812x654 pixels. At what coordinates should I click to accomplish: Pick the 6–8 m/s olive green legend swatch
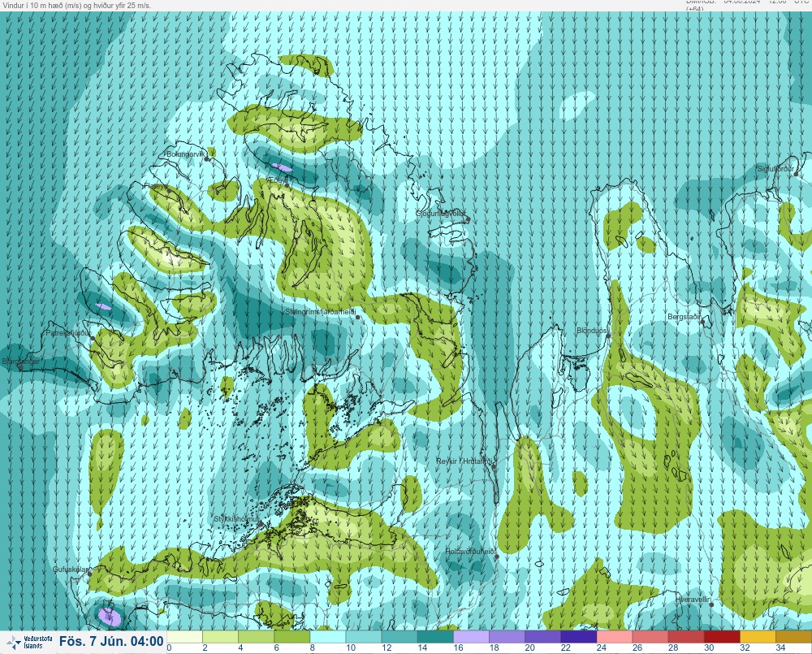[292, 636]
